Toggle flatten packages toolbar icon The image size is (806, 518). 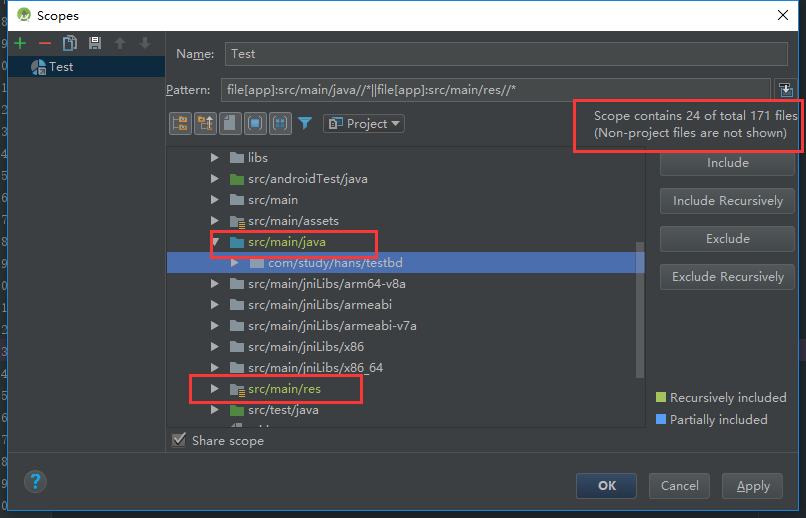(180, 123)
